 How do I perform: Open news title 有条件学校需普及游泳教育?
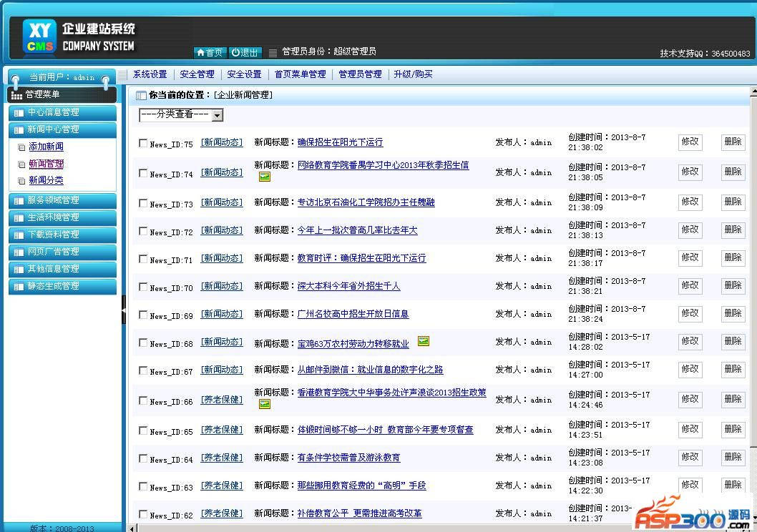[x=348, y=458]
